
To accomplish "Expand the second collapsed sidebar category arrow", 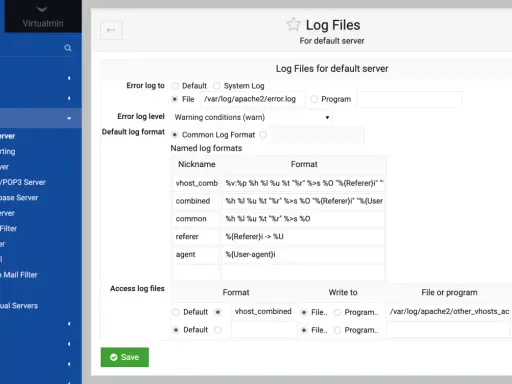I will [69, 98].
